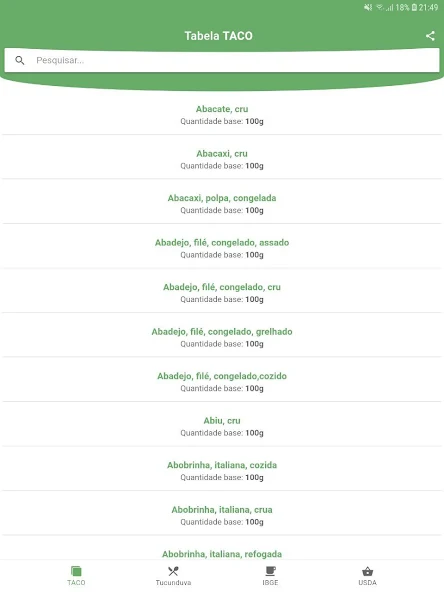Image resolution: width=444 pixels, height=592 pixels.
Task: Open Abacate, cru food entry
Action: [222, 115]
